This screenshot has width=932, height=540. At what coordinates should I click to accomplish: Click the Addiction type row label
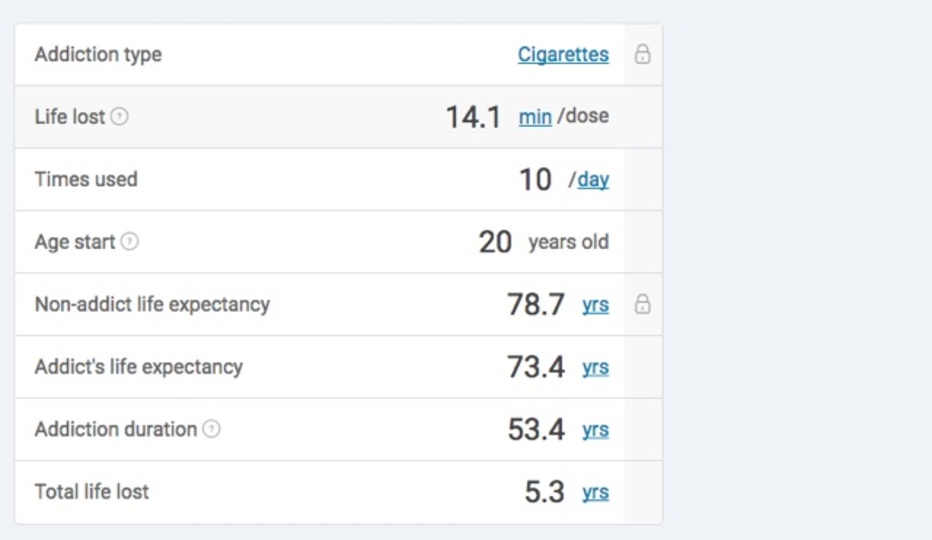[98, 54]
